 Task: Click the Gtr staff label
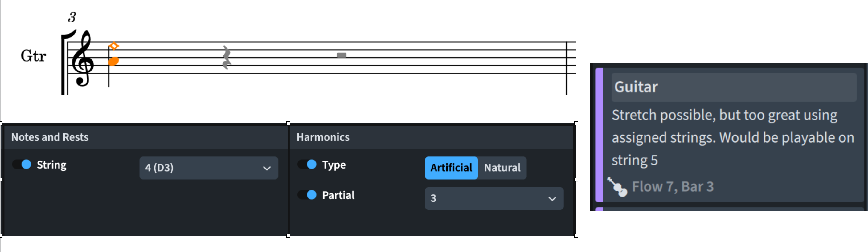pyautogui.click(x=33, y=56)
